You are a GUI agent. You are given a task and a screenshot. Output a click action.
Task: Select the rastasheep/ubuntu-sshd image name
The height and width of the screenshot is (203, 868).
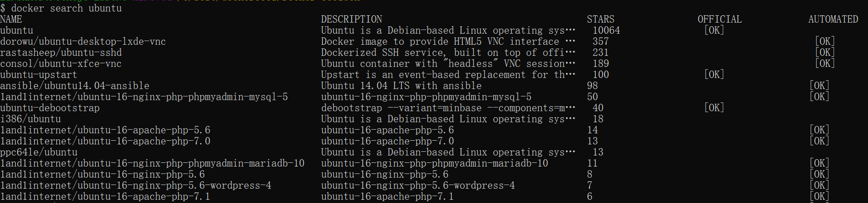click(x=61, y=53)
